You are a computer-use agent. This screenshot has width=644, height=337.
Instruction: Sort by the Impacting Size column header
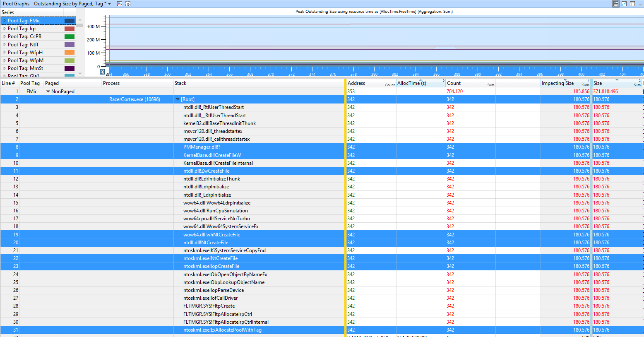[x=565, y=83]
